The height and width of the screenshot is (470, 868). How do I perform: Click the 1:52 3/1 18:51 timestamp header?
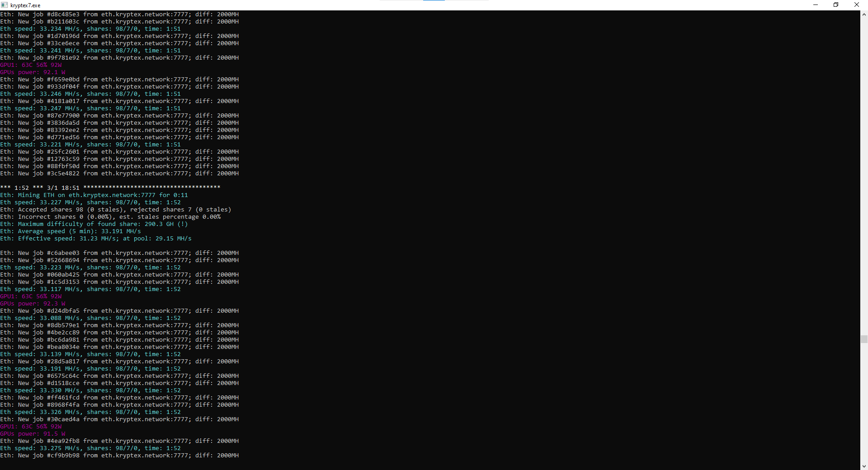coord(110,188)
